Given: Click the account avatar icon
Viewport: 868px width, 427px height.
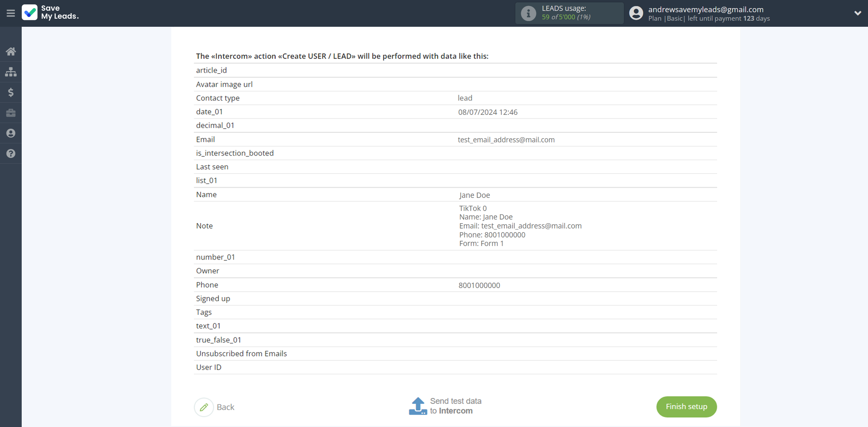Looking at the screenshot, I should click(636, 13).
